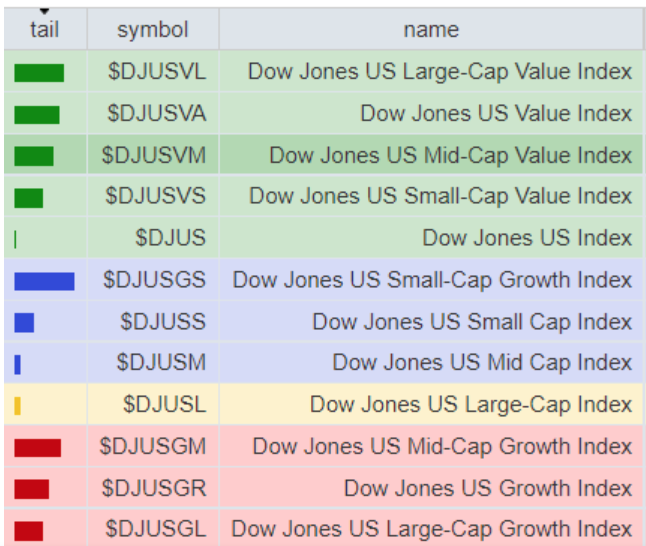The width and height of the screenshot is (646, 546).
Task: Click the small green tail bar for $DJUS
Action: coord(16,239)
